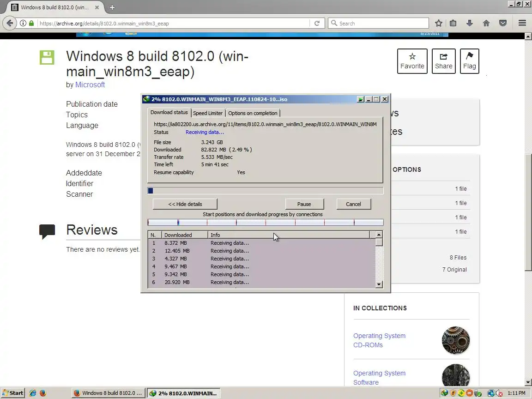This screenshot has height=399, width=532.
Task: Click the green padlock security icon
Action: [31, 23]
